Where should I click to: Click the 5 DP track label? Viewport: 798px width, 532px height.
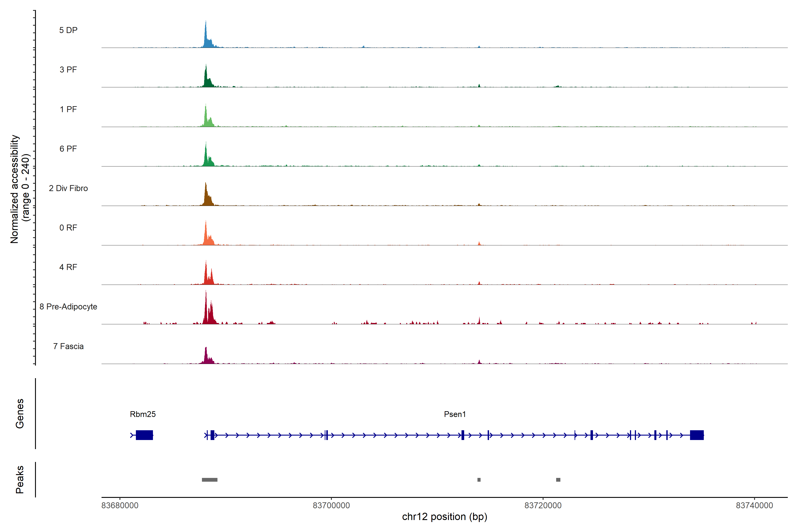pos(68,30)
